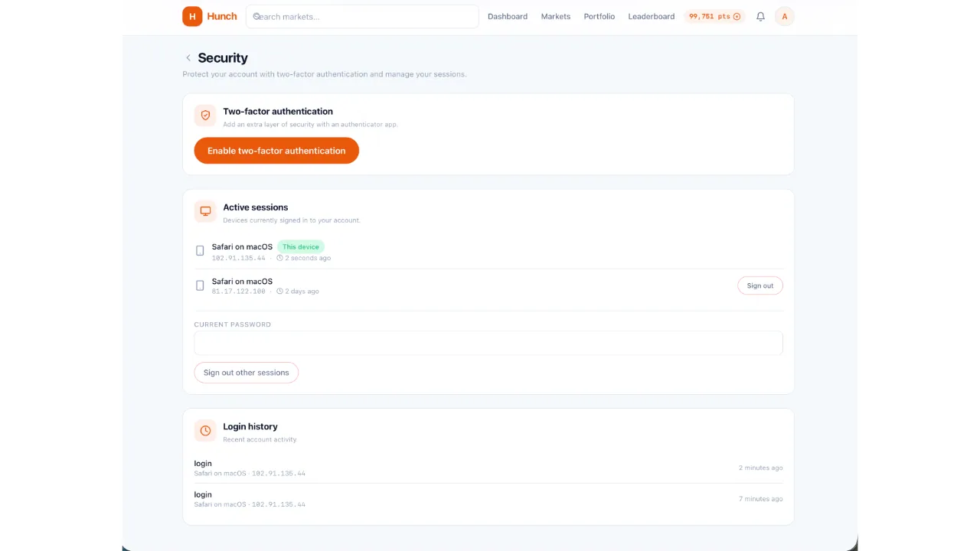The width and height of the screenshot is (980, 551).
Task: Click the Hunch logo icon
Action: pyautogui.click(x=192, y=16)
